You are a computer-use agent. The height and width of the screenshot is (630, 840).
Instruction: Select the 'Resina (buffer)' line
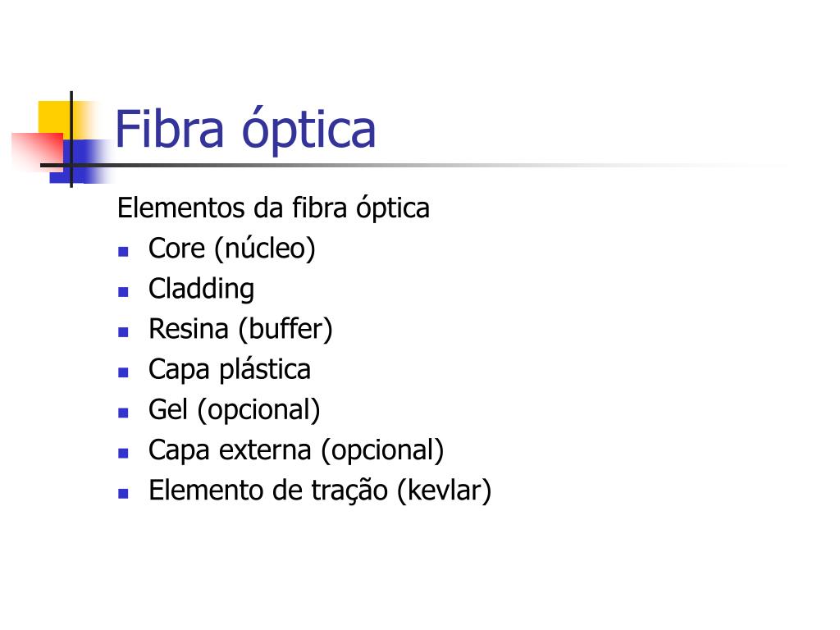[x=240, y=330]
